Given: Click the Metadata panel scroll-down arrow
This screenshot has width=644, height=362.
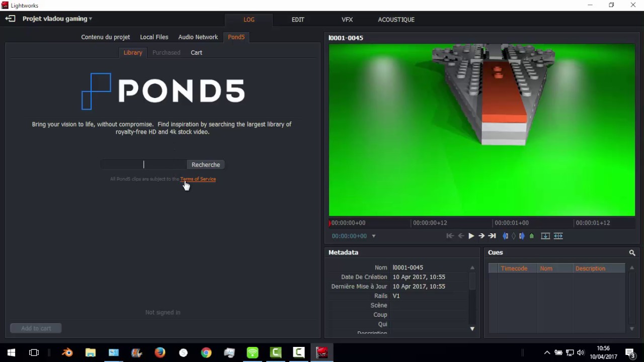Looking at the screenshot, I should (x=472, y=329).
